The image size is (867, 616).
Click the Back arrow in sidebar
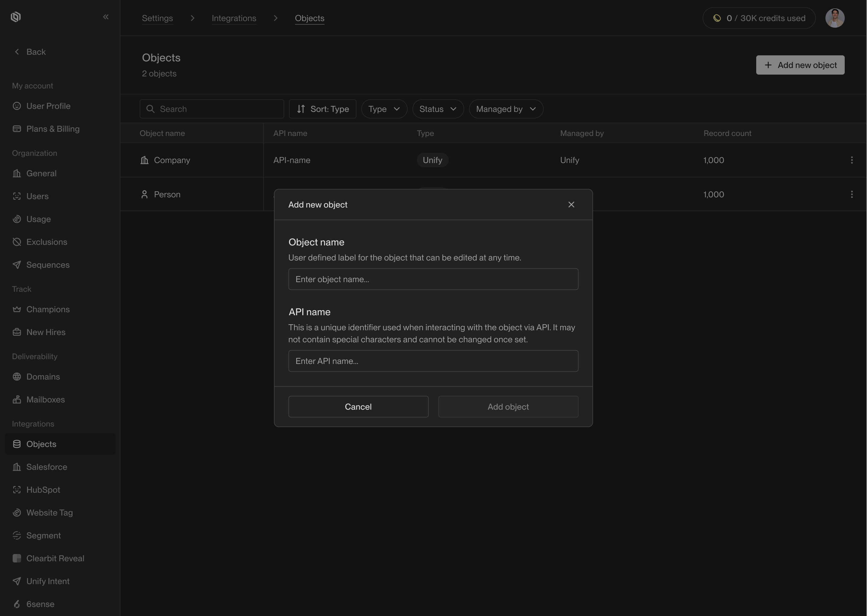tap(17, 52)
